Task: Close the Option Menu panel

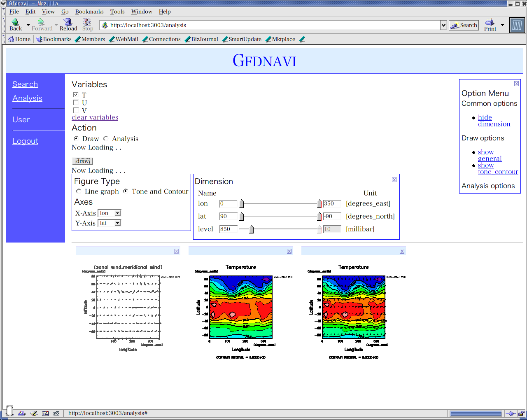Action: coord(516,84)
